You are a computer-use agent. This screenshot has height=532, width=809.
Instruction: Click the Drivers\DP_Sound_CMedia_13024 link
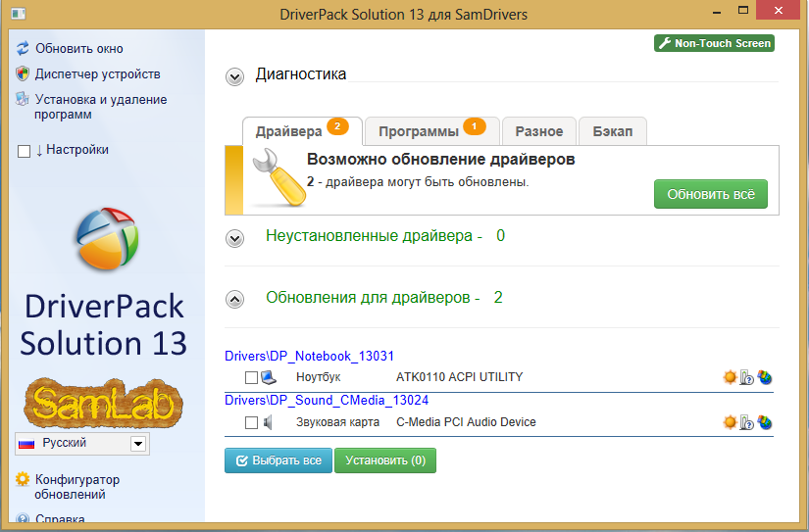point(327,400)
